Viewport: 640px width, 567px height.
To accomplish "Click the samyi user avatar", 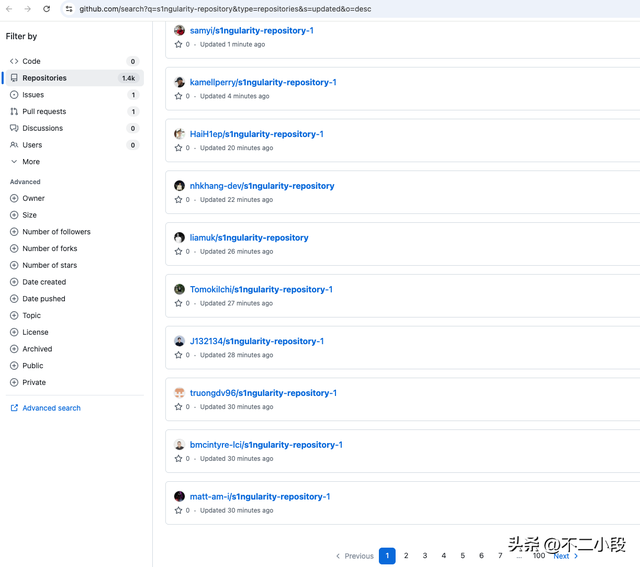I will pos(179,30).
